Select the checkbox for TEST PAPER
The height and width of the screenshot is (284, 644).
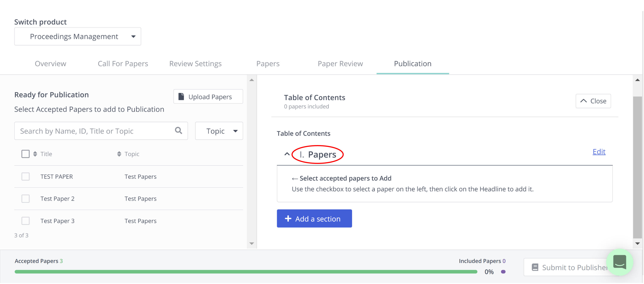25,177
